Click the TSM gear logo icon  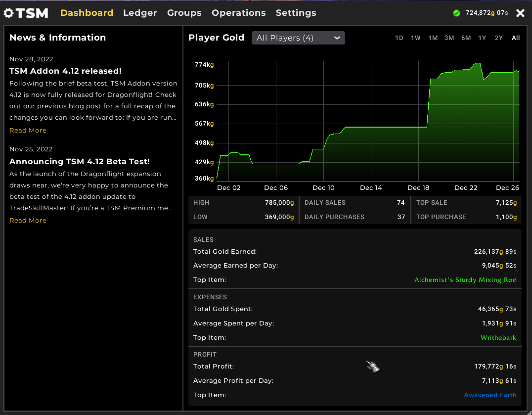point(8,13)
